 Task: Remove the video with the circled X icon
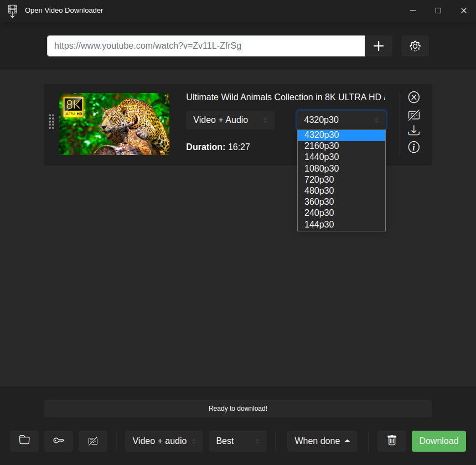[x=414, y=97]
